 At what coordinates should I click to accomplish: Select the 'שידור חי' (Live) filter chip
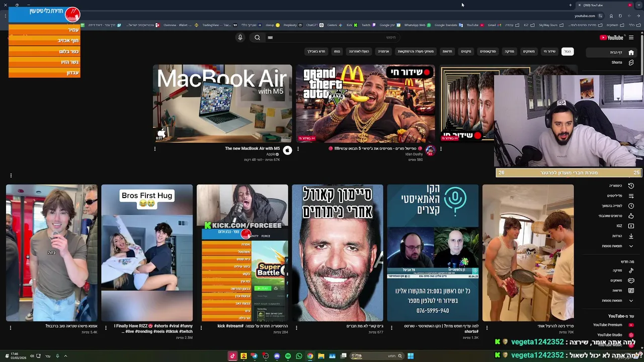click(x=549, y=51)
